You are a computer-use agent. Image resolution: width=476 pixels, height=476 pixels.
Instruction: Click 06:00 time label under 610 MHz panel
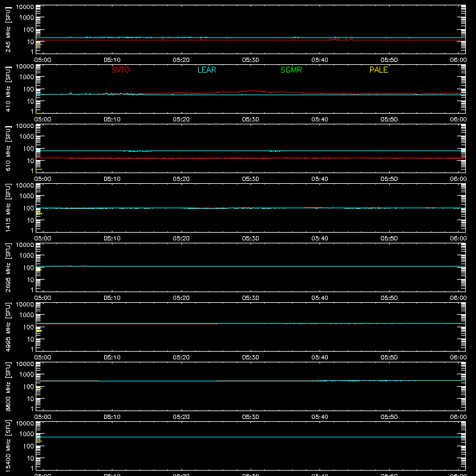[458, 179]
